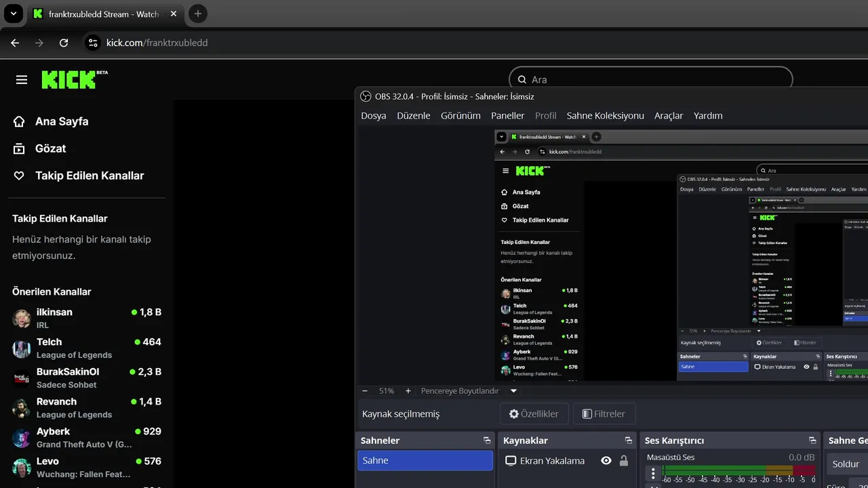Click the Levo channel name

coord(47,462)
